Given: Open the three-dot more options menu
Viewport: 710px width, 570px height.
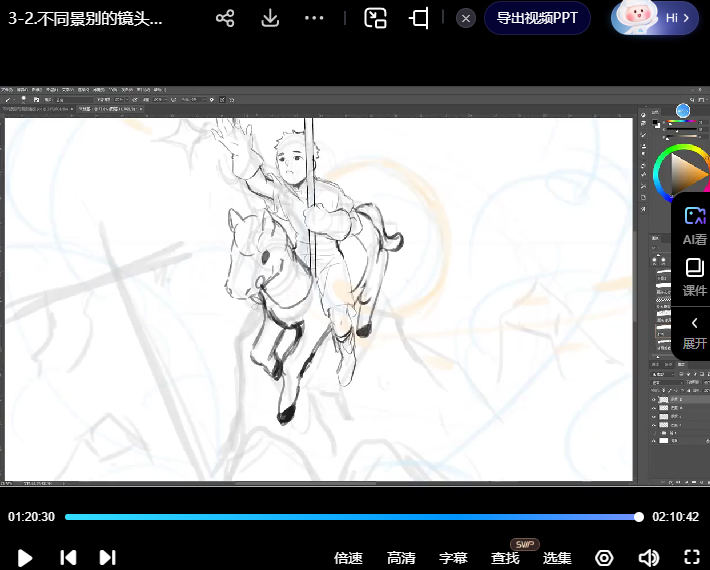Looking at the screenshot, I should 314,18.
